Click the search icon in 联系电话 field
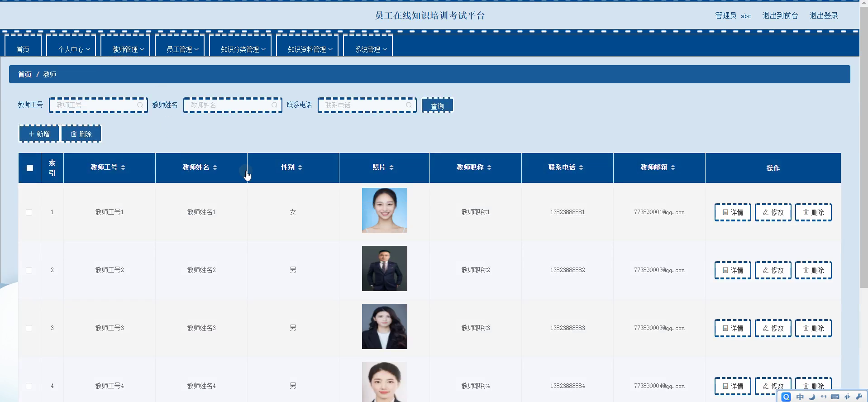Image resolution: width=868 pixels, height=402 pixels. 409,105
